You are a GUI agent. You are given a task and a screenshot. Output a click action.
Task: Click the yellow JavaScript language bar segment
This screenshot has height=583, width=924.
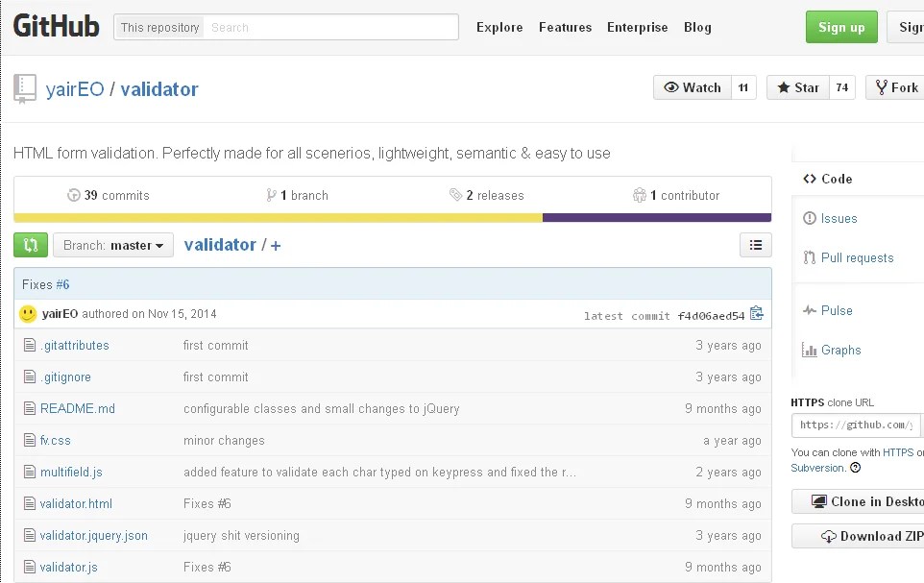[x=279, y=217]
